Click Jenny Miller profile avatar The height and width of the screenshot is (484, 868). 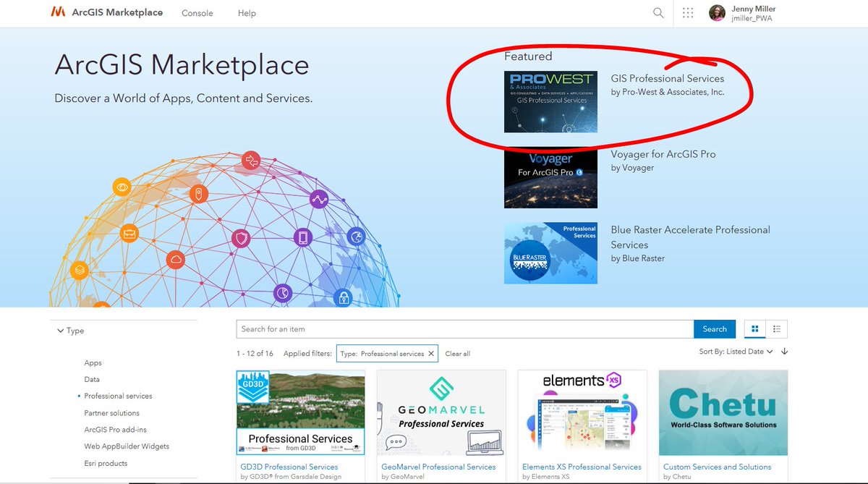click(717, 12)
